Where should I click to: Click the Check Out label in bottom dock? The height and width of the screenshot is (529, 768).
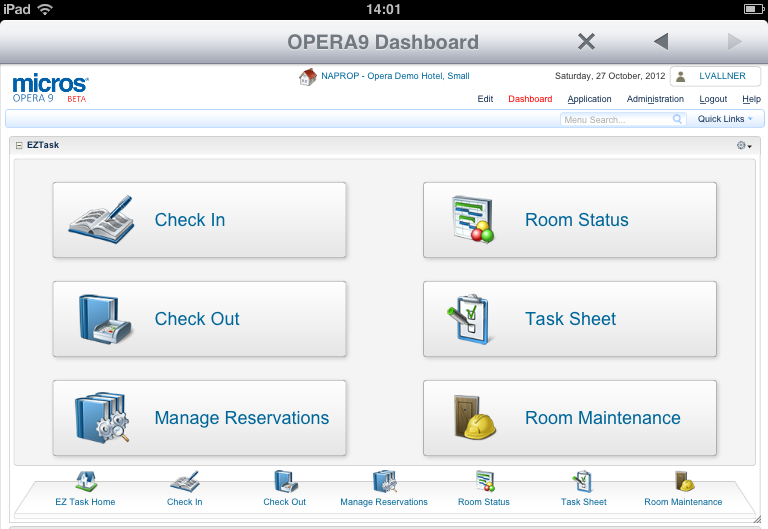[285, 502]
